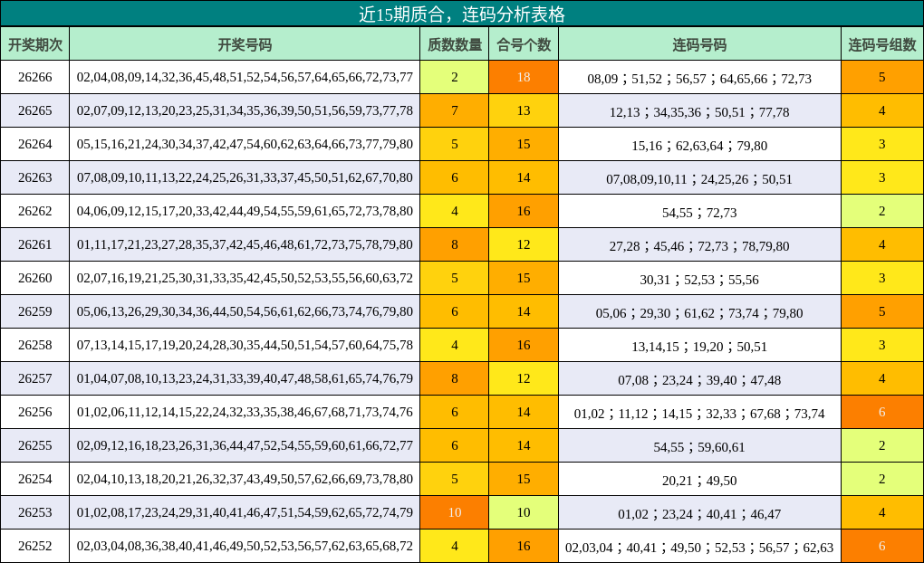Image resolution: width=924 pixels, height=563 pixels.
Task: Click period number 26265
Action: click(x=34, y=110)
